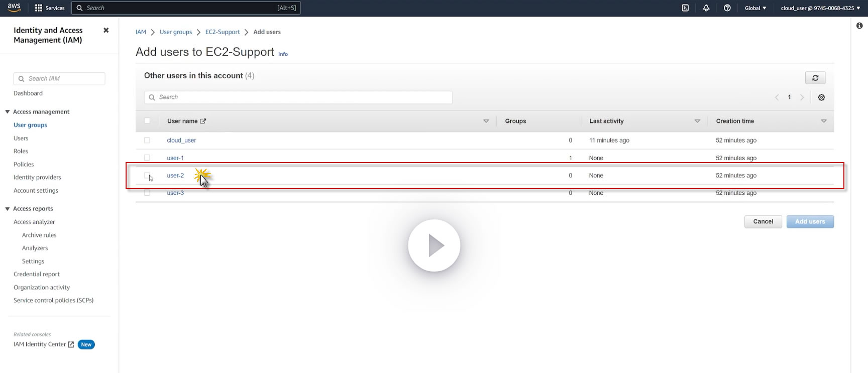This screenshot has height=373, width=868.
Task: Open Dashboard in the sidebar
Action: coord(28,93)
